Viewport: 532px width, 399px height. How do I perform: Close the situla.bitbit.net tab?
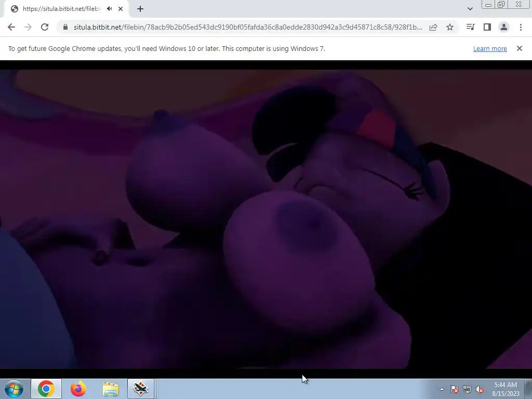click(x=121, y=9)
